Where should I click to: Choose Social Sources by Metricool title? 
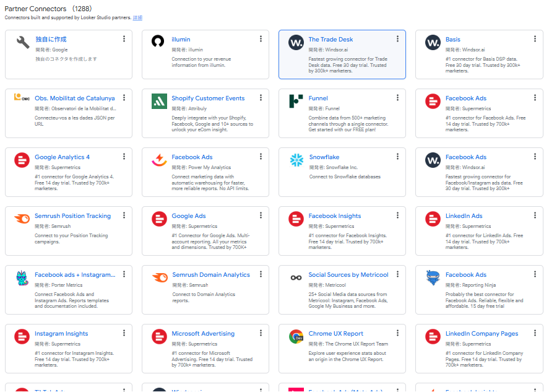pos(348,274)
